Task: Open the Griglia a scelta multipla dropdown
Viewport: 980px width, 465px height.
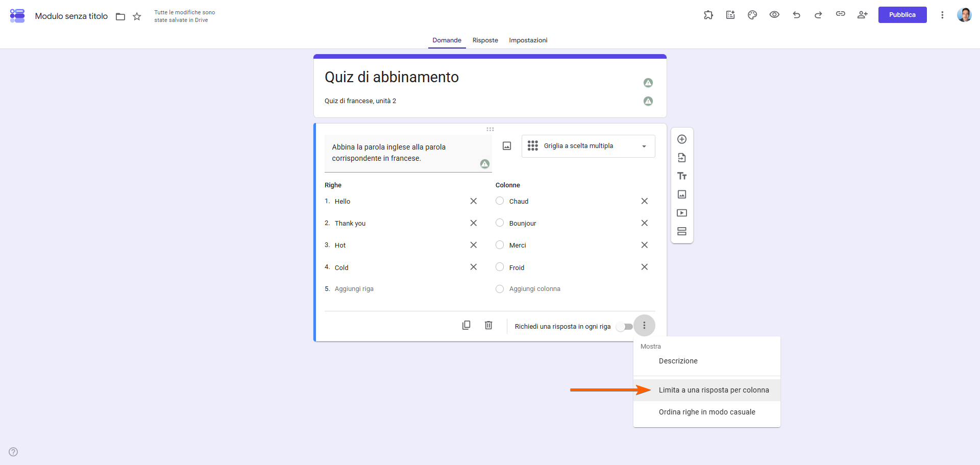Action: (588, 146)
